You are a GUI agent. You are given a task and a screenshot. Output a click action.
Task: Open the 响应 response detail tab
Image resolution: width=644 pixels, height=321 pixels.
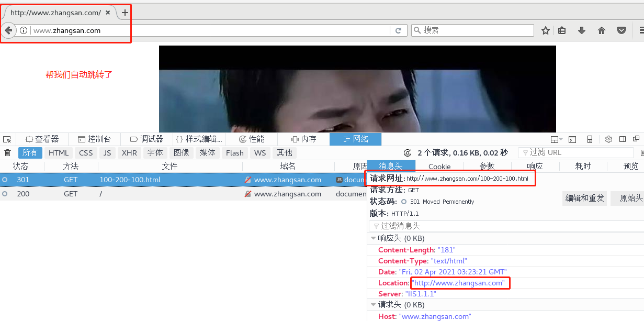[535, 166]
